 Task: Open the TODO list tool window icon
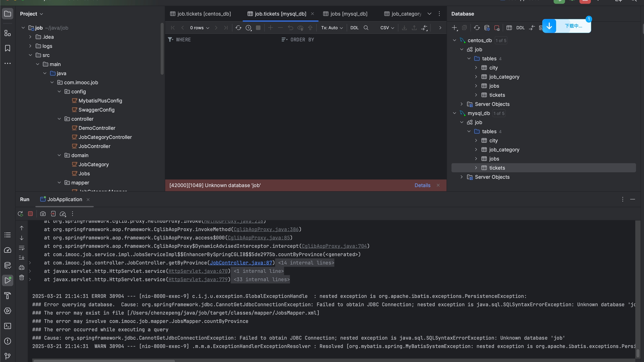pos(8,235)
